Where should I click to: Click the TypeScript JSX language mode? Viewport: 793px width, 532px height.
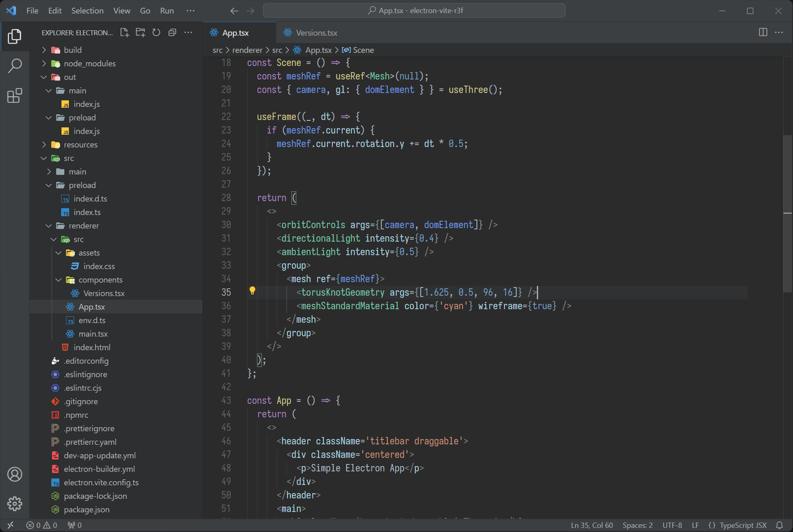pos(743,525)
